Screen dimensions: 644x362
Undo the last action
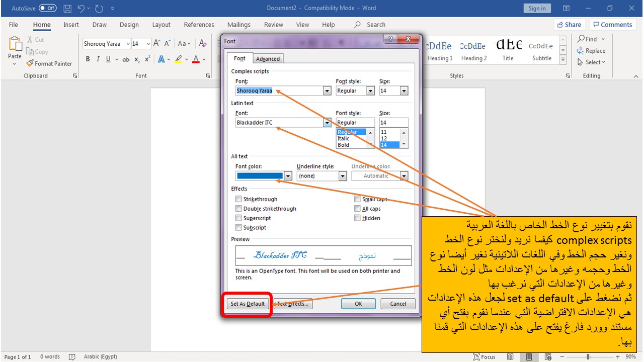pyautogui.click(x=81, y=9)
